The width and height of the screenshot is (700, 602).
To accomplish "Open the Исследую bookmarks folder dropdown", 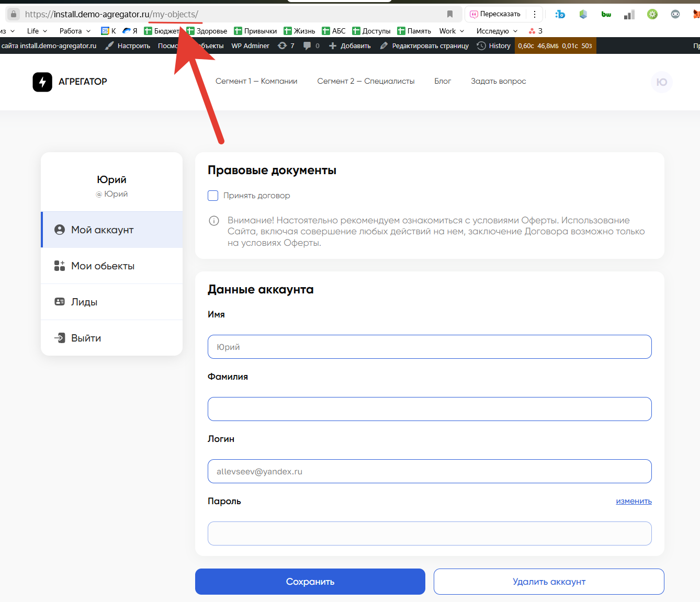I will point(496,31).
